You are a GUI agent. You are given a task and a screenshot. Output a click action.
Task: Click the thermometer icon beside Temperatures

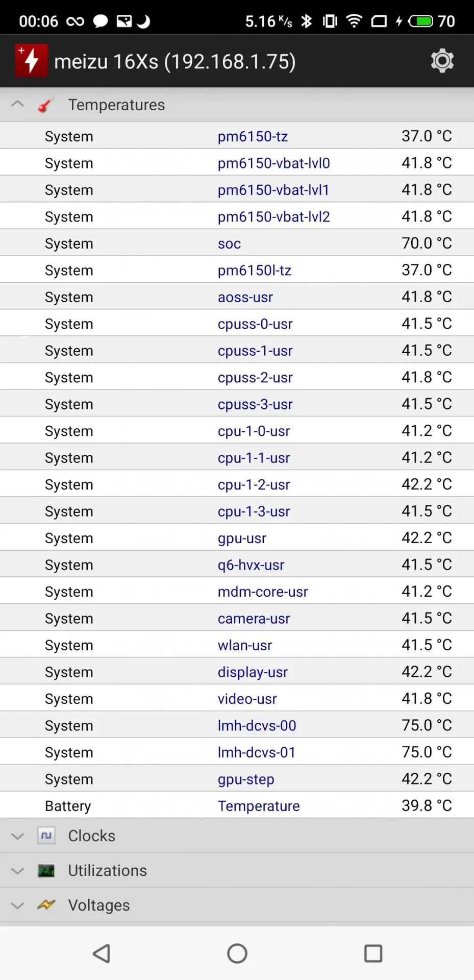45,105
